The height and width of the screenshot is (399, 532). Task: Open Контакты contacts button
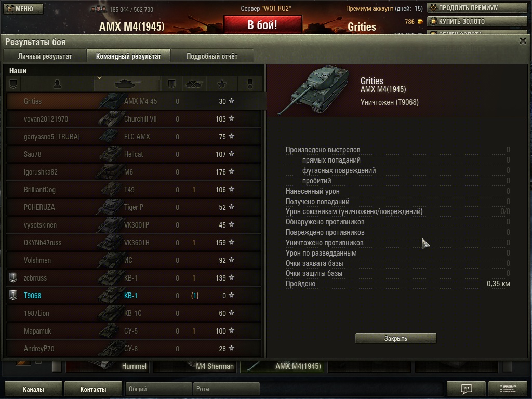(x=93, y=389)
